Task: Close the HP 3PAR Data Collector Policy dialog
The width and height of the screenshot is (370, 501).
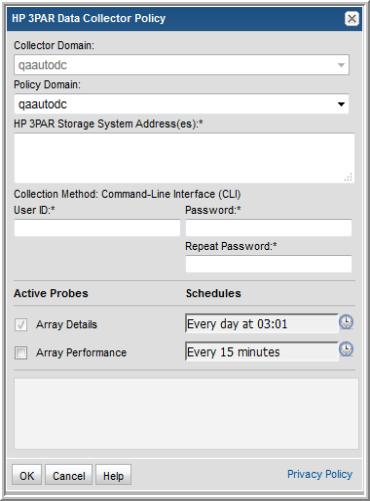Action: [352, 18]
